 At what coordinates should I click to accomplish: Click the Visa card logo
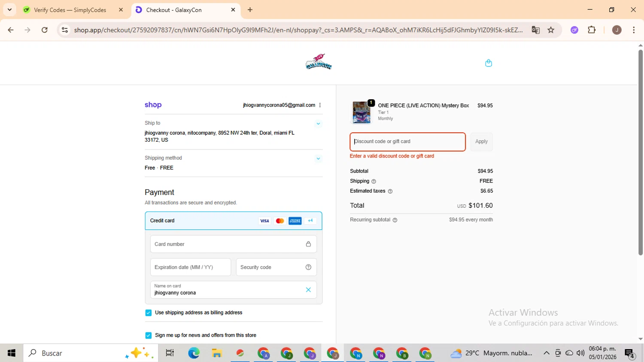click(x=264, y=221)
